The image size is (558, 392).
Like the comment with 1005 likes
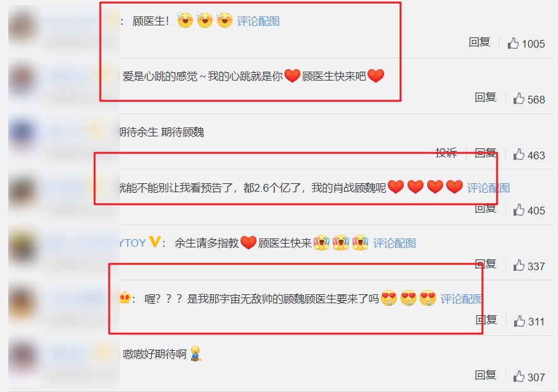coord(513,43)
